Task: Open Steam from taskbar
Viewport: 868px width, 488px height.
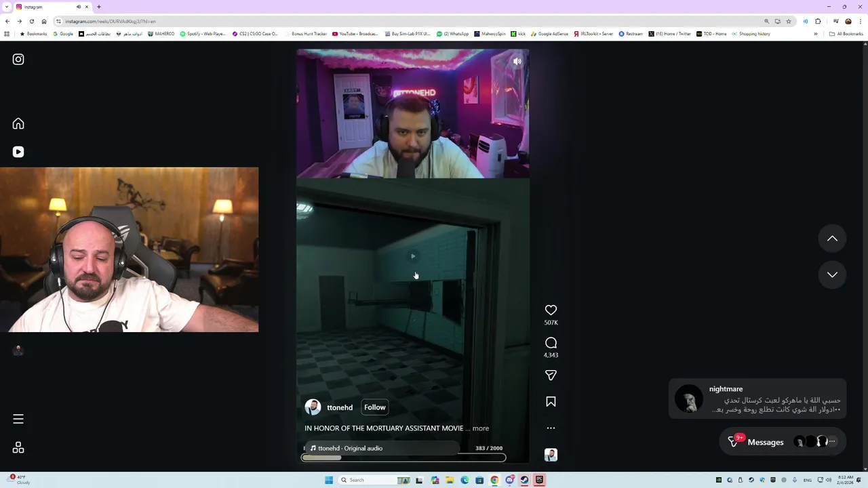Action: point(524,480)
